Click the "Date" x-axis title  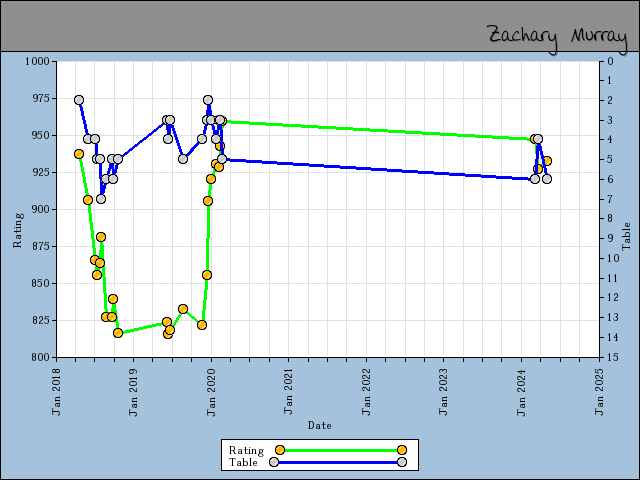click(320, 425)
